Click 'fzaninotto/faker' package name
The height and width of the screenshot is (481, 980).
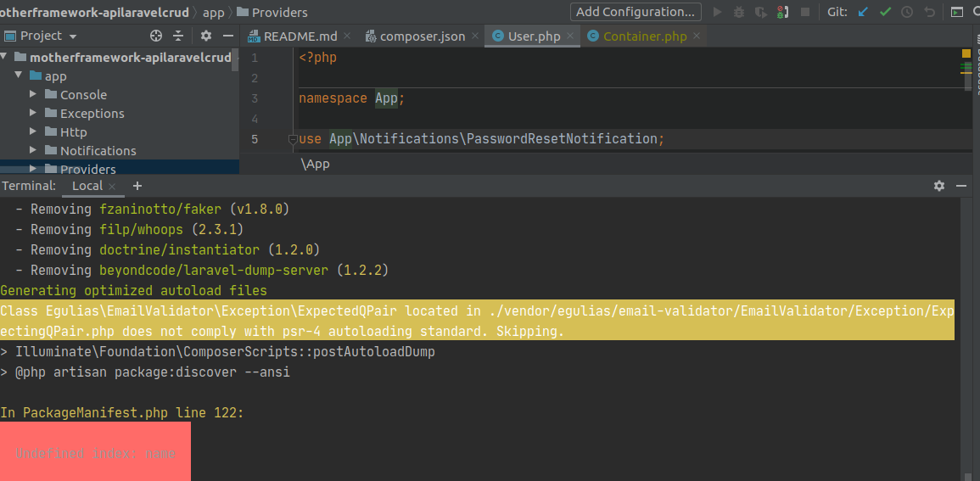(160, 209)
